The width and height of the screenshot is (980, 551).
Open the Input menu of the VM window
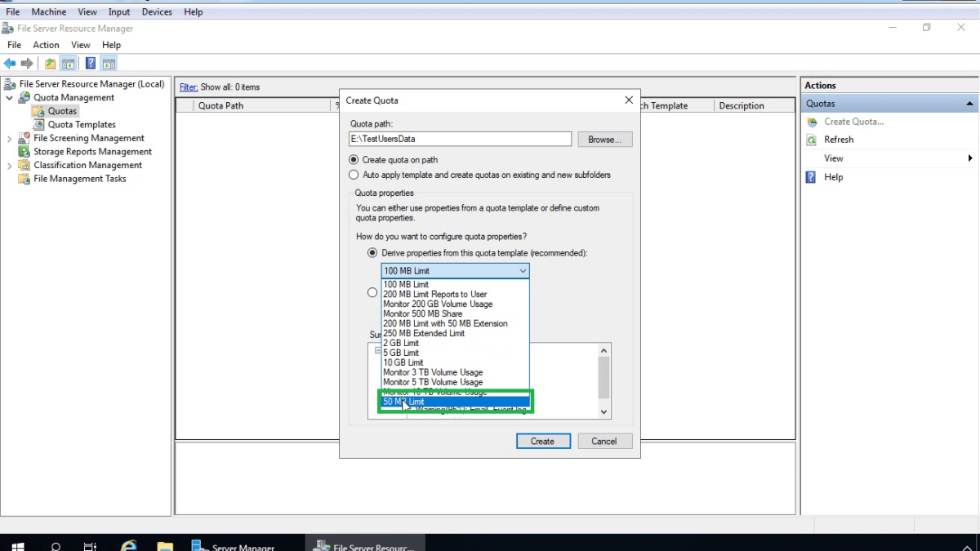[119, 12]
